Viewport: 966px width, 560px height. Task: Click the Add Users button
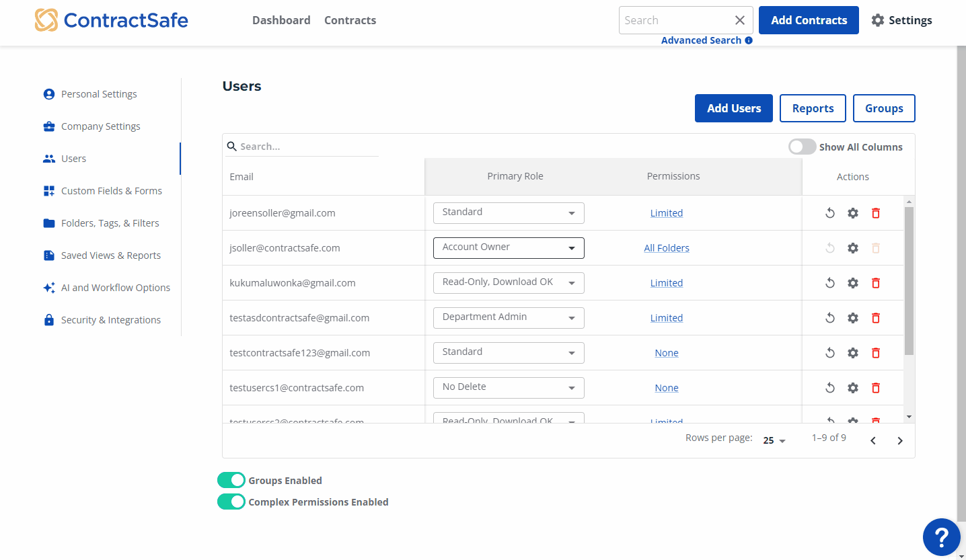click(733, 108)
